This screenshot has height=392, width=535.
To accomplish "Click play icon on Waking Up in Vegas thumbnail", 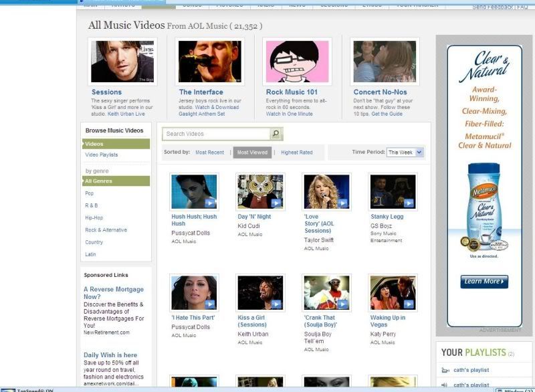I will [x=408, y=304].
